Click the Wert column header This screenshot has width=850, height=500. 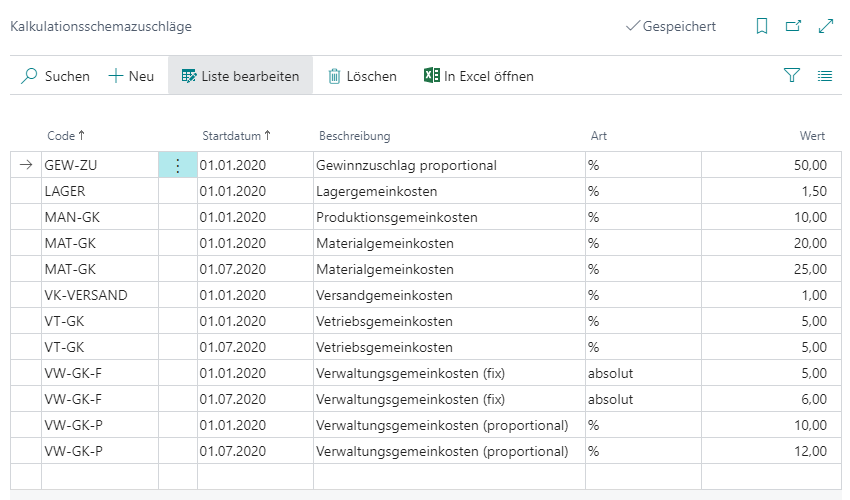[x=812, y=136]
